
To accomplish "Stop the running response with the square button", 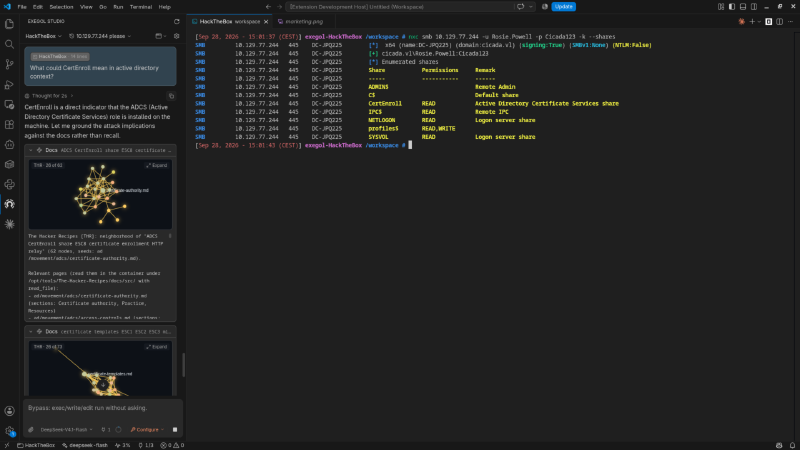I will point(175,430).
